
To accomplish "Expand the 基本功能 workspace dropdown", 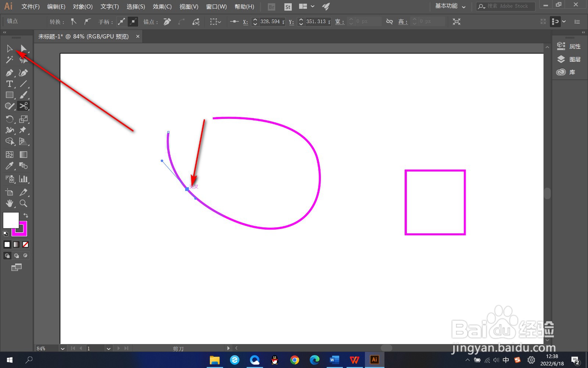I will tap(451, 6).
